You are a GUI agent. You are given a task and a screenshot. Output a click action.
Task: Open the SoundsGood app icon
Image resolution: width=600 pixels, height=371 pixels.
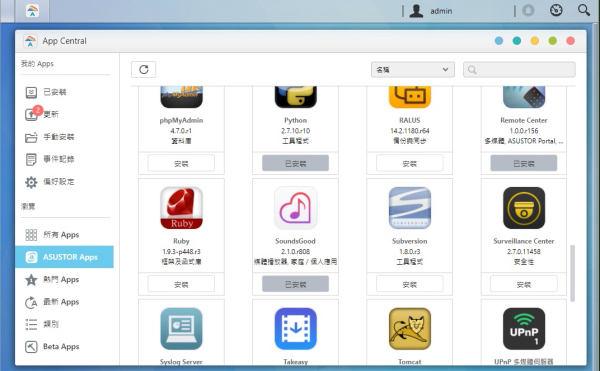(x=295, y=208)
